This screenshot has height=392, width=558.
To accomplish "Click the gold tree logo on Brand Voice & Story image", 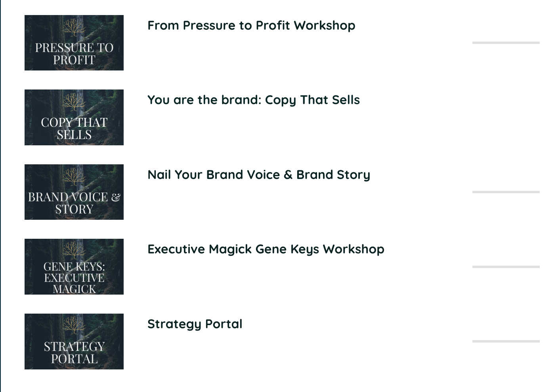I will click(x=74, y=177).
